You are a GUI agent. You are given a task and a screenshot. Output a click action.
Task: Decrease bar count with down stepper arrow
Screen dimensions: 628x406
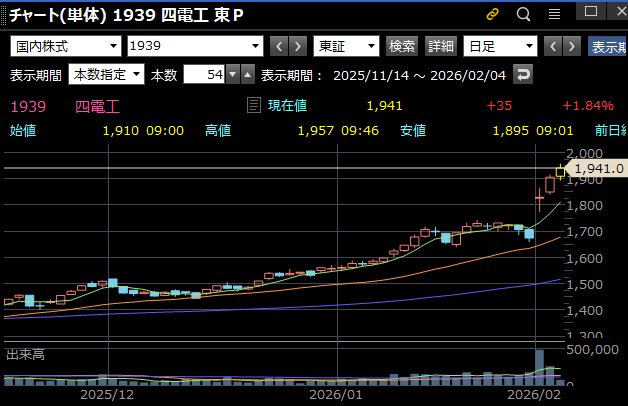click(x=233, y=75)
